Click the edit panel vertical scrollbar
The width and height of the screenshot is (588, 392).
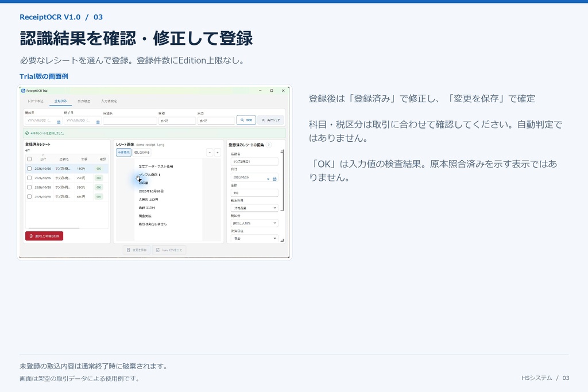click(283, 181)
